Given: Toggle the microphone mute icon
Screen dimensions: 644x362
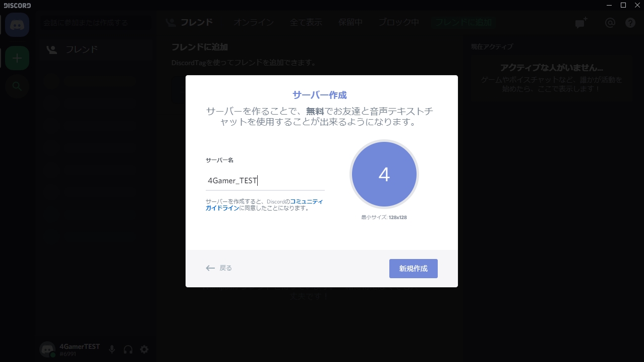Looking at the screenshot, I should tap(112, 349).
